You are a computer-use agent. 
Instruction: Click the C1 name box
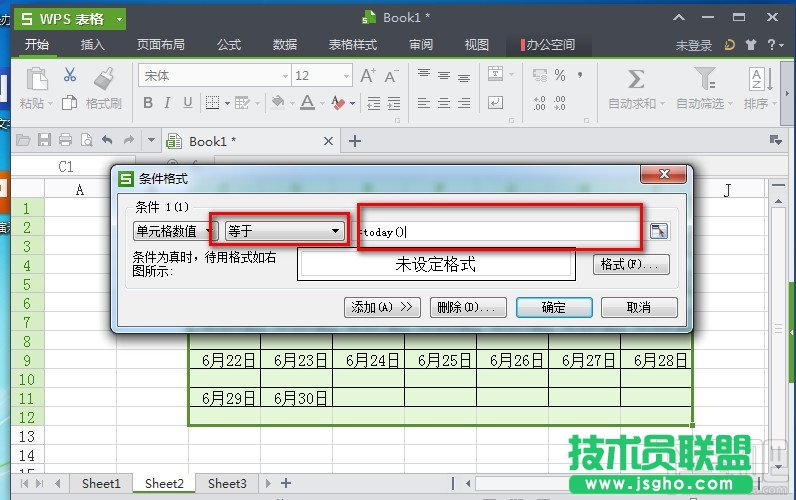[65, 166]
